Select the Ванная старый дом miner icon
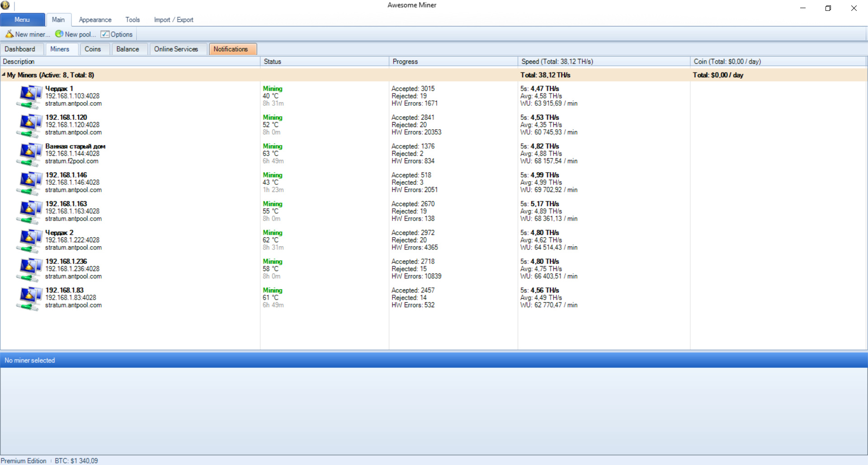The image size is (868, 465). click(x=29, y=154)
